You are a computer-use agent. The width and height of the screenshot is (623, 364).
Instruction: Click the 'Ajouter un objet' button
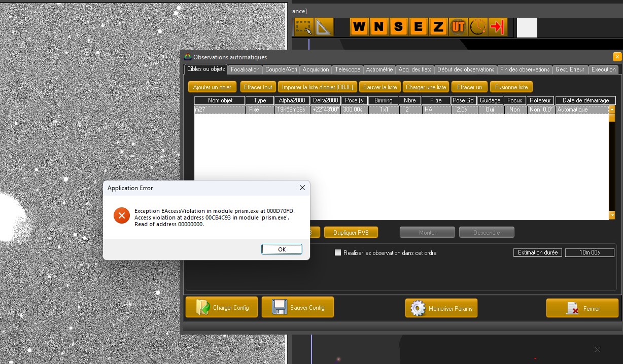[212, 87]
